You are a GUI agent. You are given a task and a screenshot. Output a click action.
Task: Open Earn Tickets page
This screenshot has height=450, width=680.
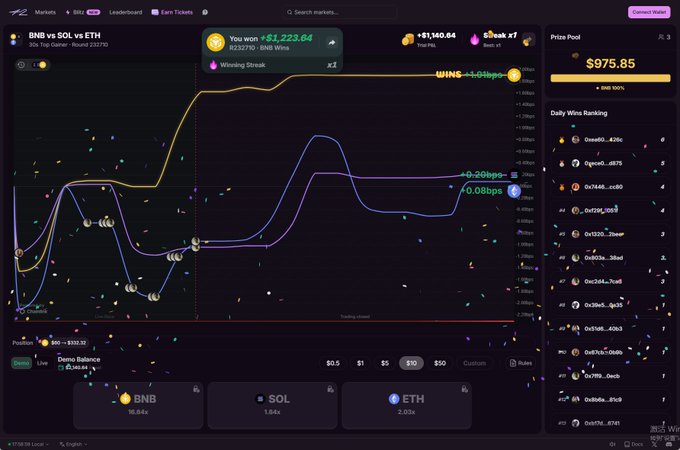tap(172, 12)
